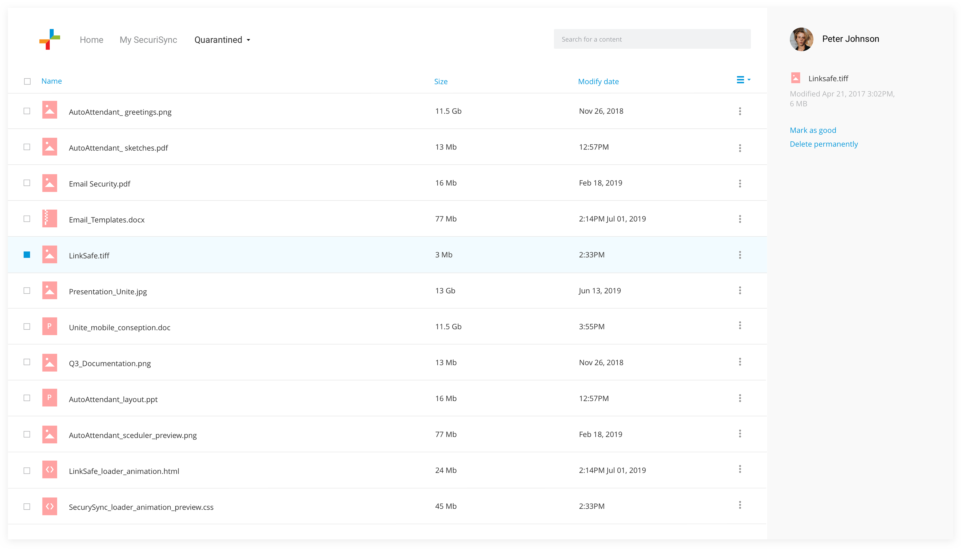The height and width of the screenshot is (560, 972).
Task: Click P icon of AutoAttendant_layout.ppt
Action: tap(50, 398)
